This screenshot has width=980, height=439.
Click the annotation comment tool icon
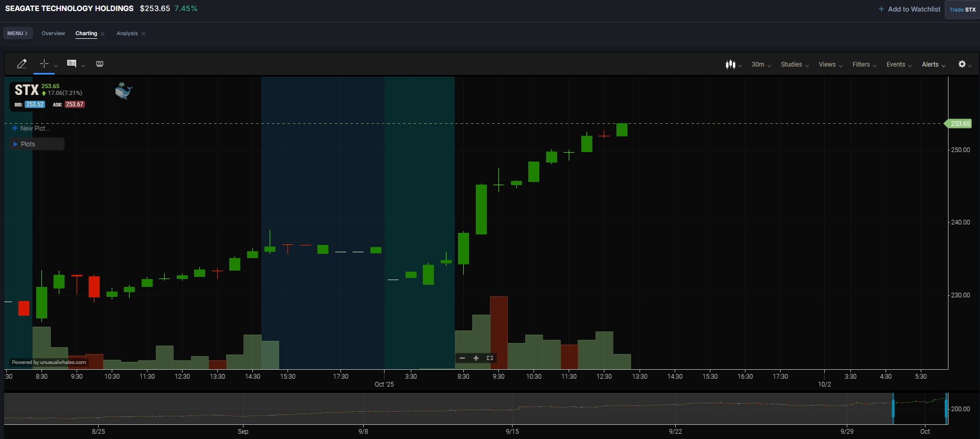click(x=72, y=63)
